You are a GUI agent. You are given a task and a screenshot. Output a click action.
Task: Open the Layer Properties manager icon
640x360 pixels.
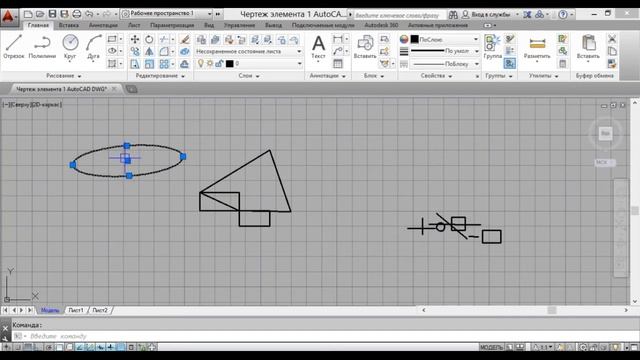201,40
